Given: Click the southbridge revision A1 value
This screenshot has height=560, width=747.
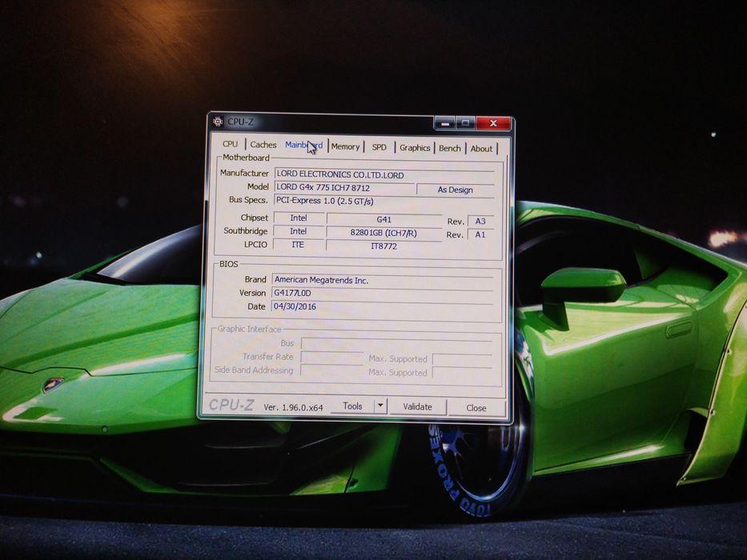Looking at the screenshot, I should 480,234.
